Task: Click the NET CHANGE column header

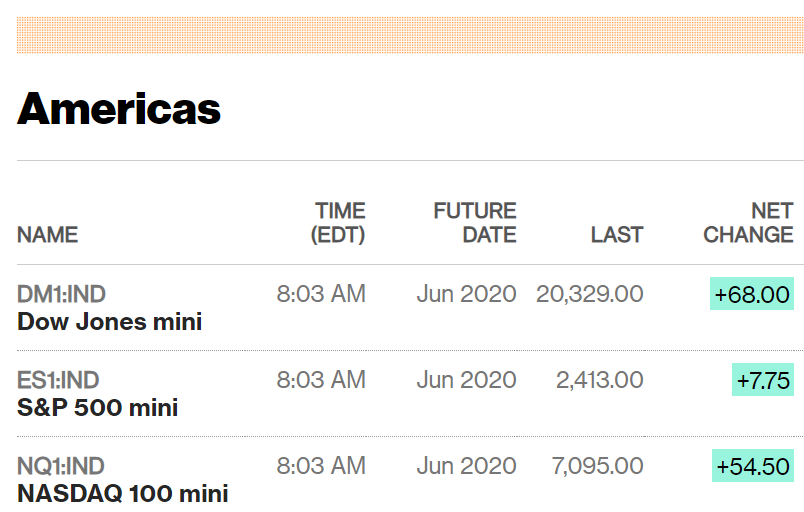Action: pyautogui.click(x=749, y=223)
